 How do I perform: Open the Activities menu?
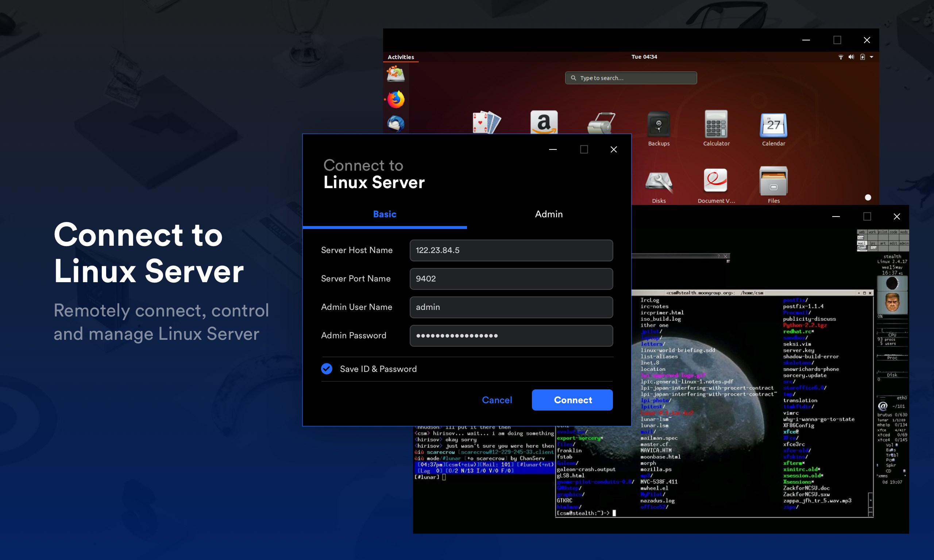tap(401, 57)
